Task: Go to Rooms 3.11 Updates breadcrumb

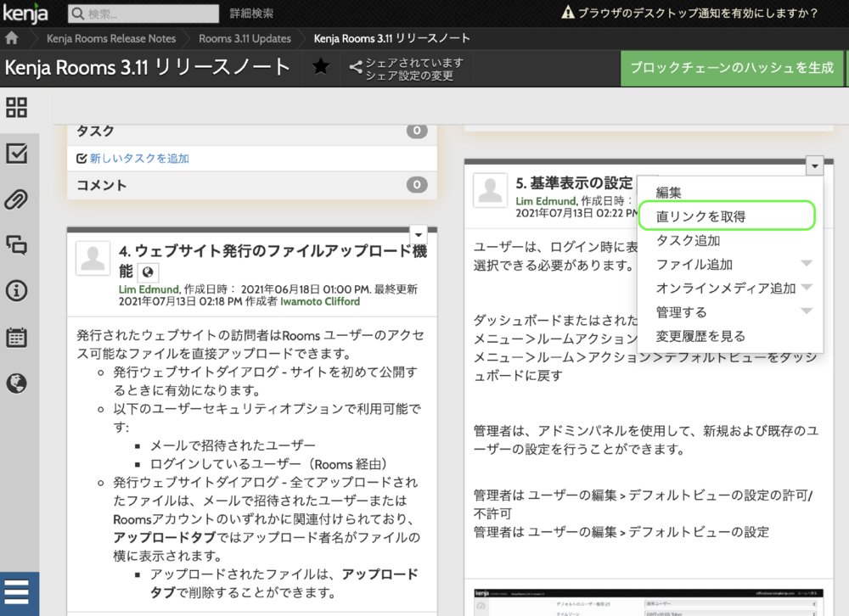Action: click(x=245, y=38)
